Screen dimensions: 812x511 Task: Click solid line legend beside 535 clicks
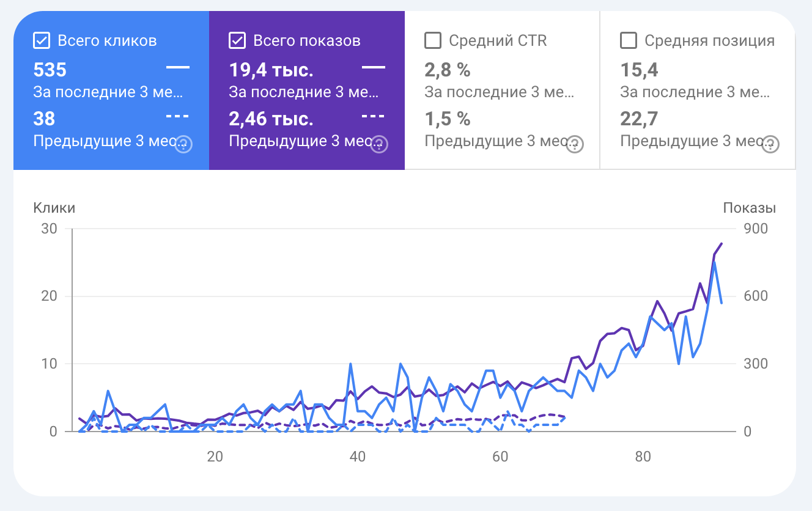[177, 67]
